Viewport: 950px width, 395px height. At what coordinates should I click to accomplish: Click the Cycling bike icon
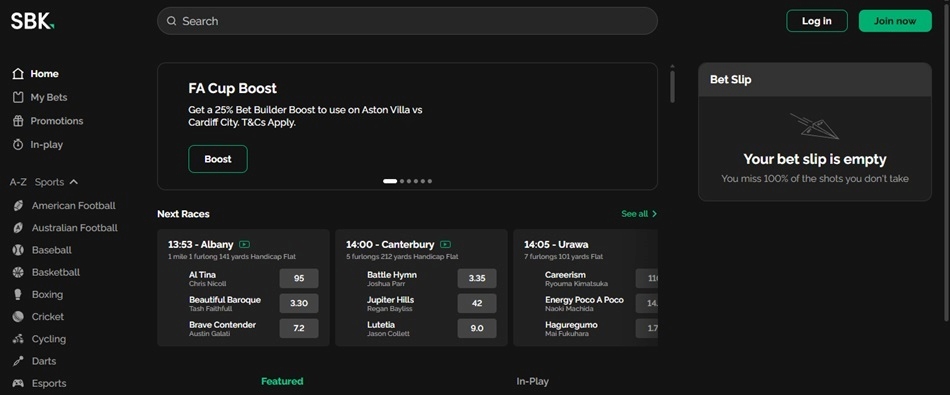pyautogui.click(x=18, y=339)
